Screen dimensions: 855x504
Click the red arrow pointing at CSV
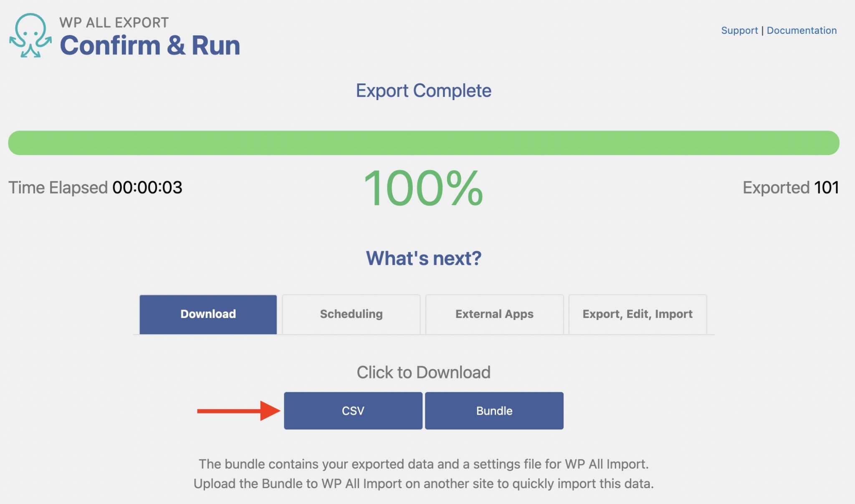pos(238,411)
